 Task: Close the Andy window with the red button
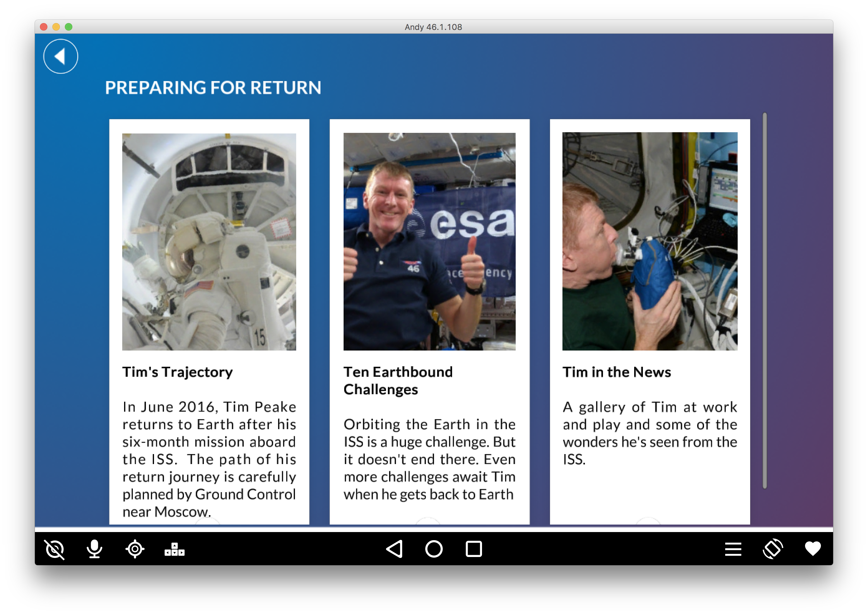coord(44,27)
